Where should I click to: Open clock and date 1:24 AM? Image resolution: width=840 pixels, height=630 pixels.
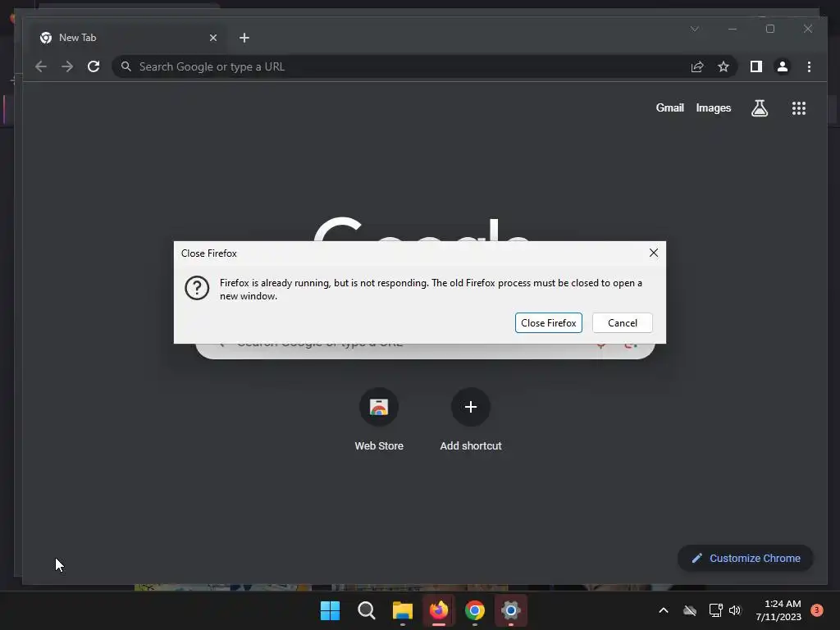point(778,610)
